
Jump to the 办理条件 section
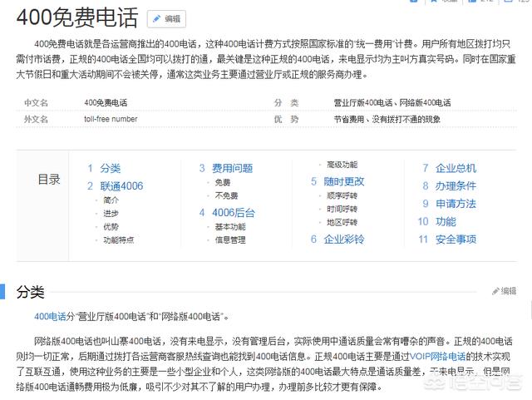coord(456,186)
